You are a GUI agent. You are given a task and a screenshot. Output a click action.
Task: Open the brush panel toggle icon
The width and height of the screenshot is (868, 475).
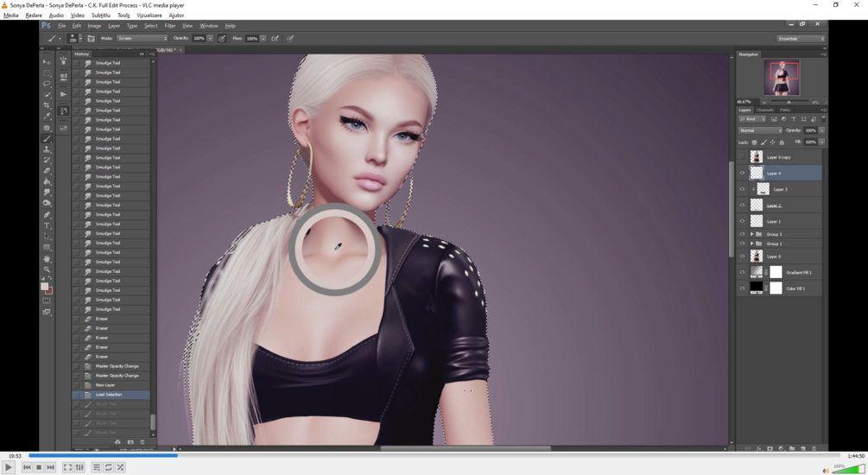pos(91,39)
